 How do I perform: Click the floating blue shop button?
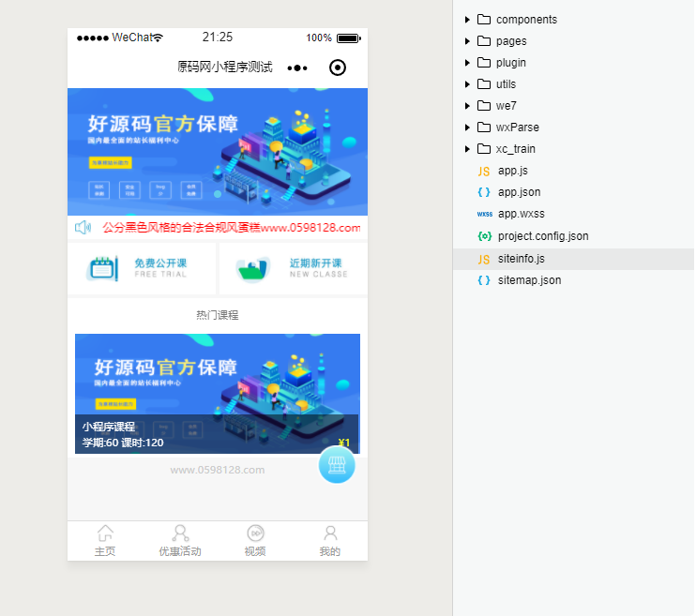(x=337, y=465)
